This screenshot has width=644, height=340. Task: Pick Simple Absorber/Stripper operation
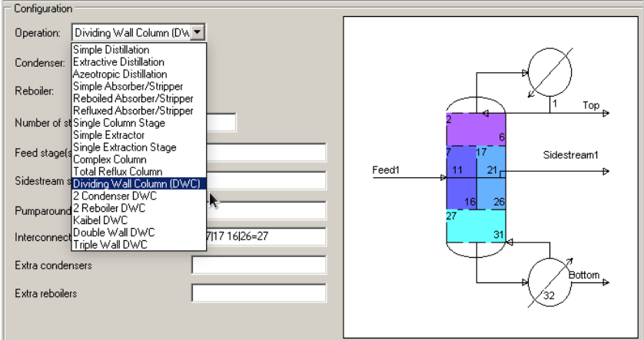(x=125, y=86)
